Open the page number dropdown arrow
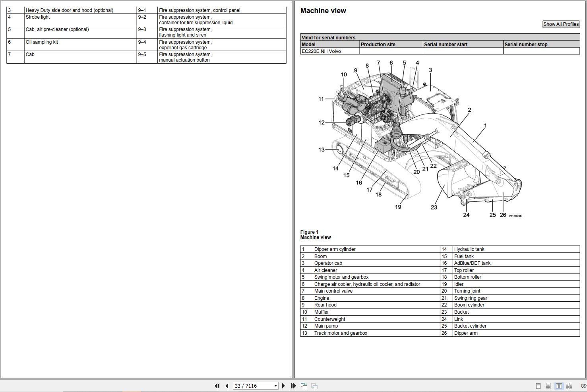 click(x=275, y=386)
